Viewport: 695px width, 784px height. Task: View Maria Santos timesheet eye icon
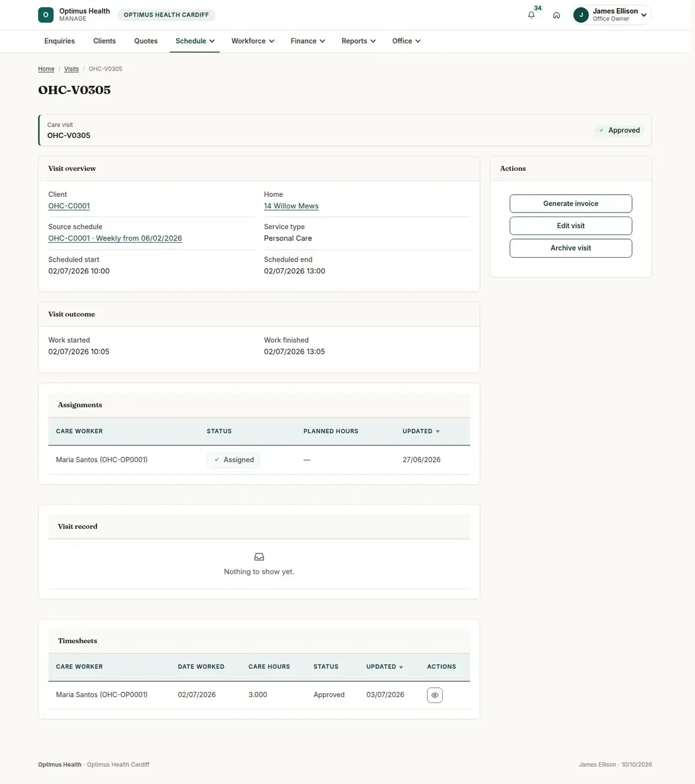tap(434, 695)
